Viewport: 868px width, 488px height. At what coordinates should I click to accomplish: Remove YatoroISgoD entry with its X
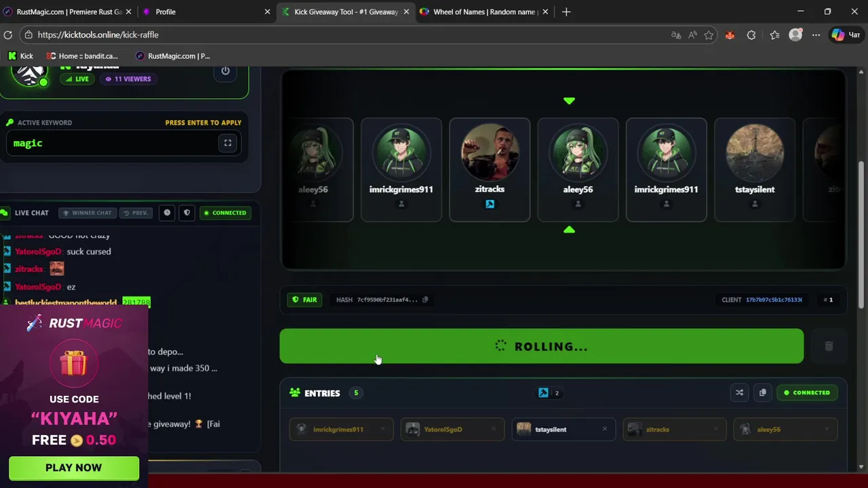pyautogui.click(x=494, y=429)
